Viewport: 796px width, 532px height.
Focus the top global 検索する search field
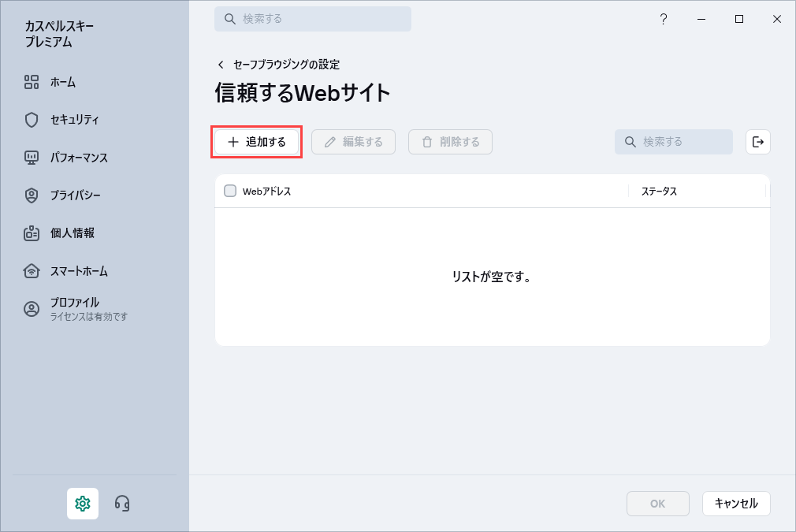(313, 19)
